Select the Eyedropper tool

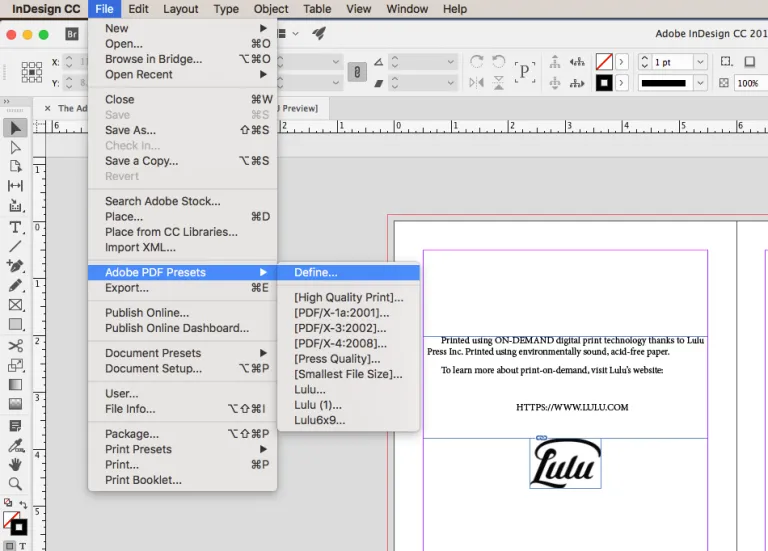coord(15,445)
